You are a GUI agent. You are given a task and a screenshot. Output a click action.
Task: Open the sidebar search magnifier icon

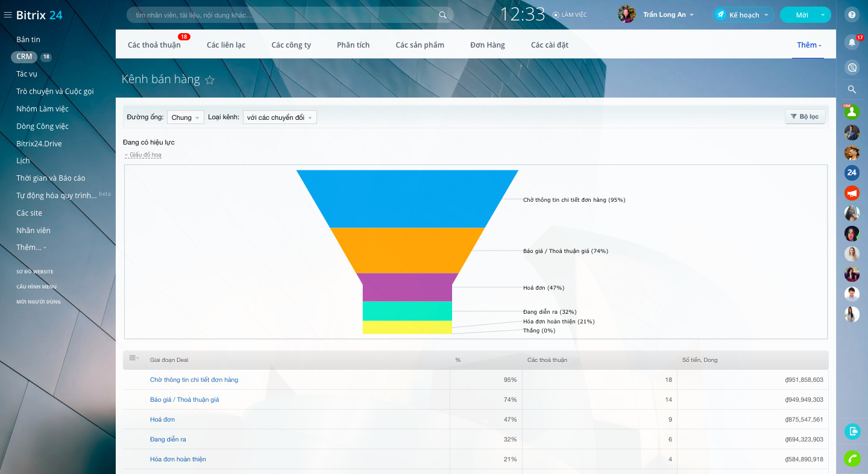click(852, 89)
